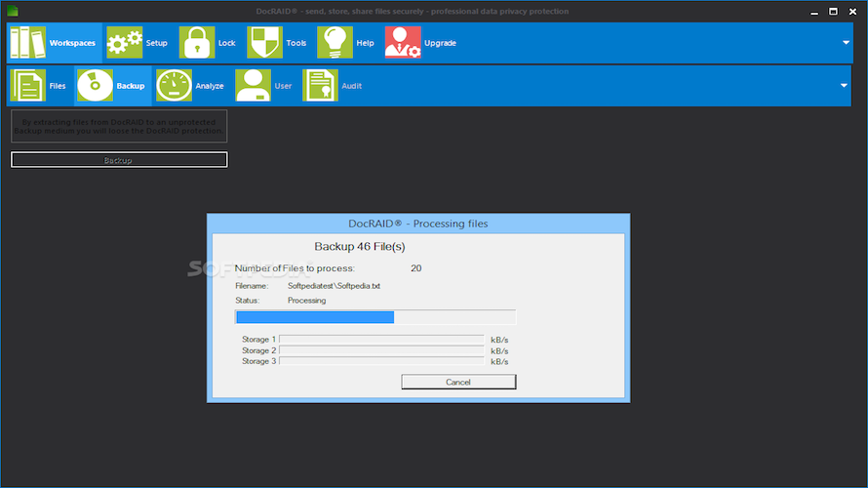Screen dimensions: 868x488
Task: Select the Backup disc icon
Action: click(x=95, y=85)
